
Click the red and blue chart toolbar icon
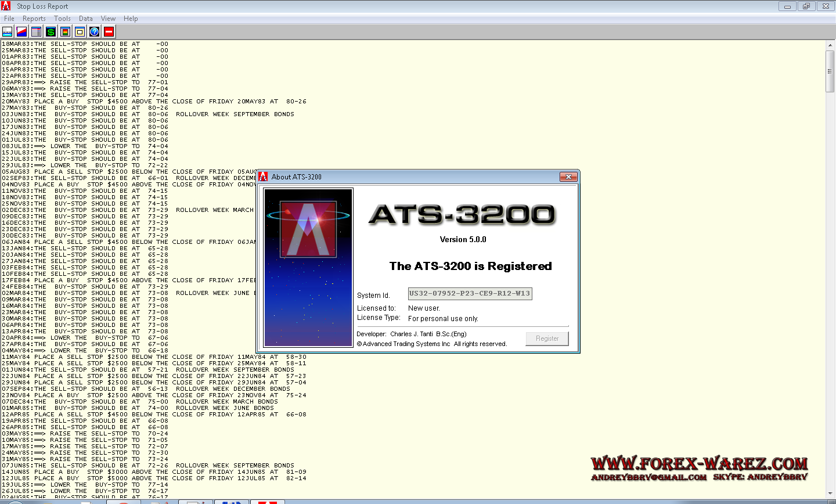(x=21, y=32)
